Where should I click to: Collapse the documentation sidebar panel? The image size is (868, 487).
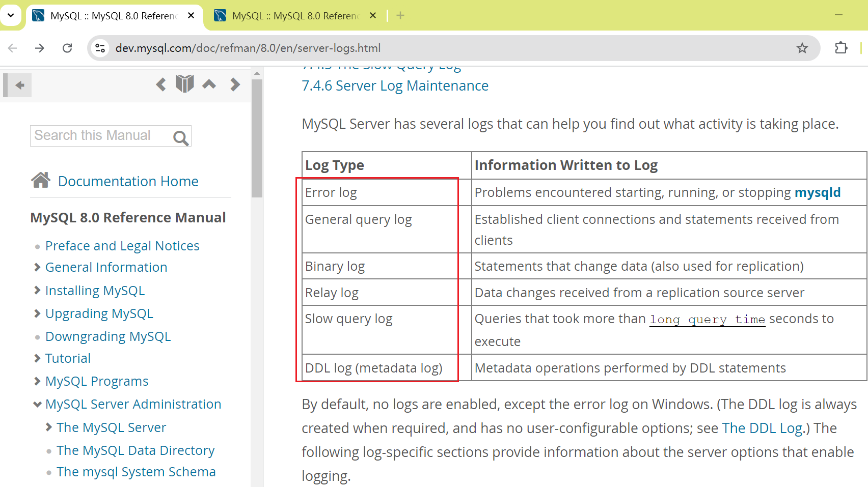(x=18, y=85)
